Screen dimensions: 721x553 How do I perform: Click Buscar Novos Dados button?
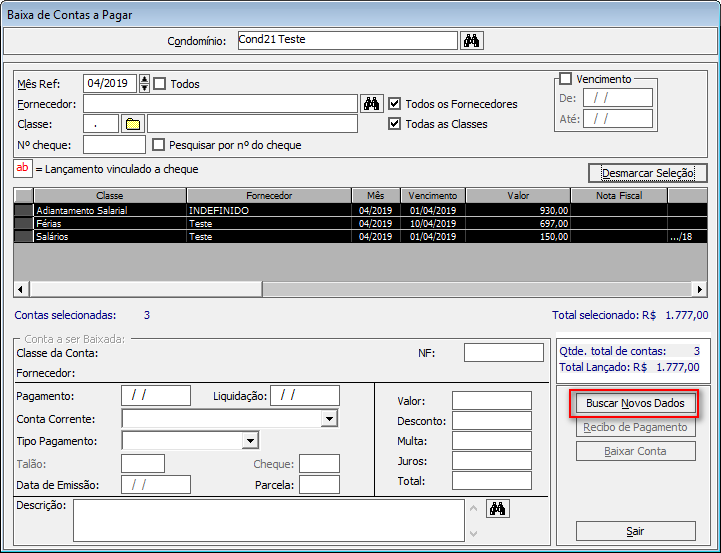[x=635, y=403]
